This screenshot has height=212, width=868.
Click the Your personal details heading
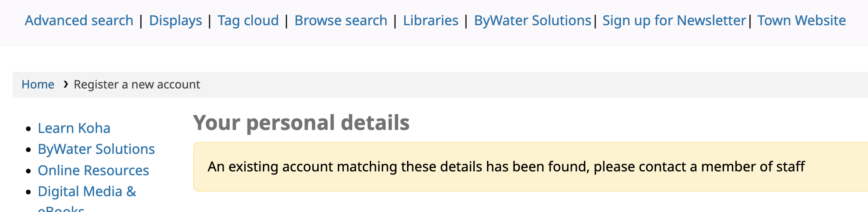point(301,123)
